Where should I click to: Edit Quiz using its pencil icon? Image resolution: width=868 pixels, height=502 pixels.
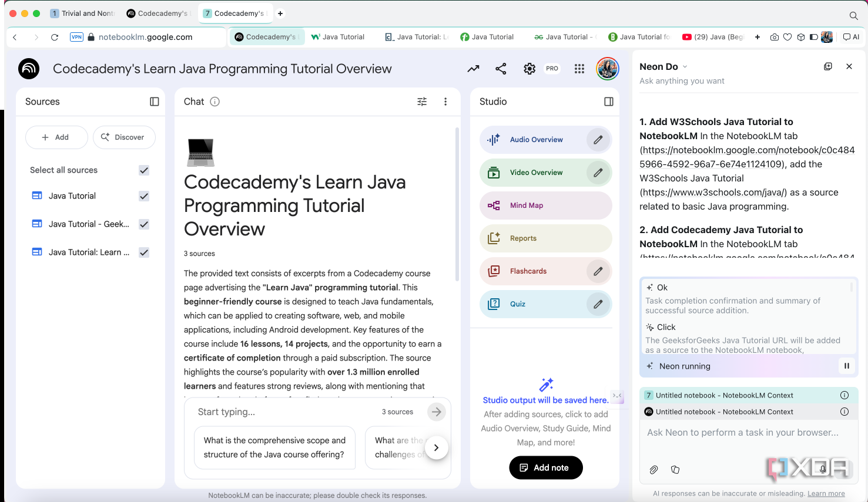[x=598, y=304]
